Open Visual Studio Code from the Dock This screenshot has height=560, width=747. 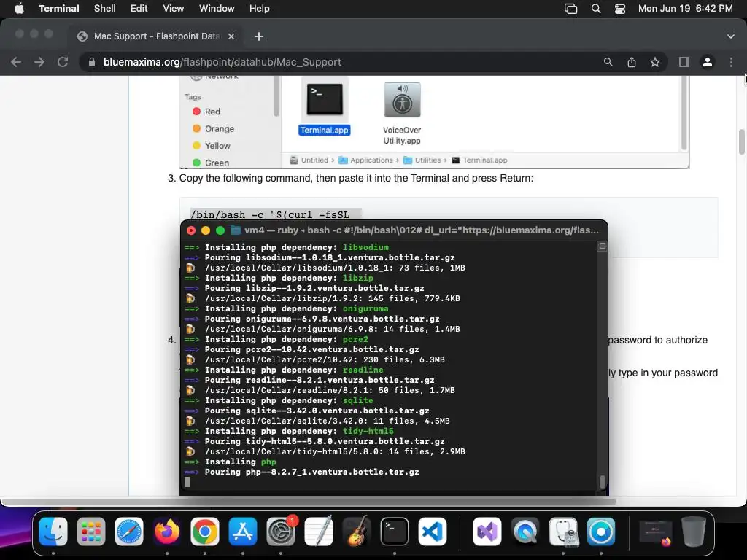pos(433,532)
